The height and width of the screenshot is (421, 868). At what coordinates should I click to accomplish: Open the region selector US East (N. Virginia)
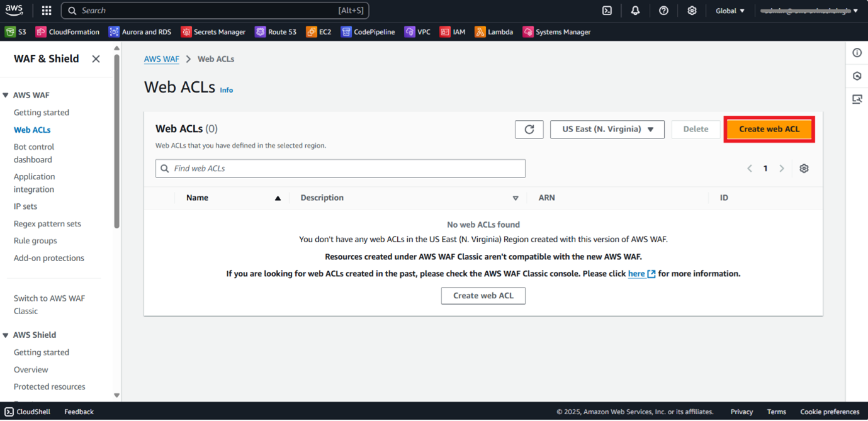click(607, 129)
